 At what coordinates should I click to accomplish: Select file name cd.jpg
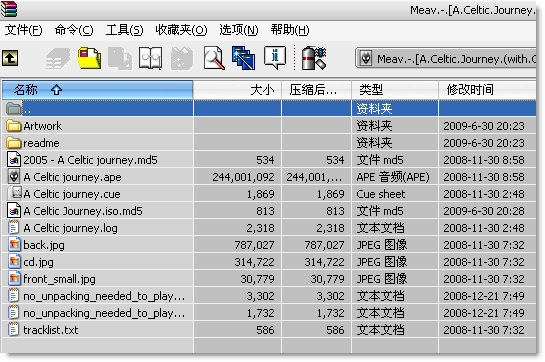(x=39, y=262)
